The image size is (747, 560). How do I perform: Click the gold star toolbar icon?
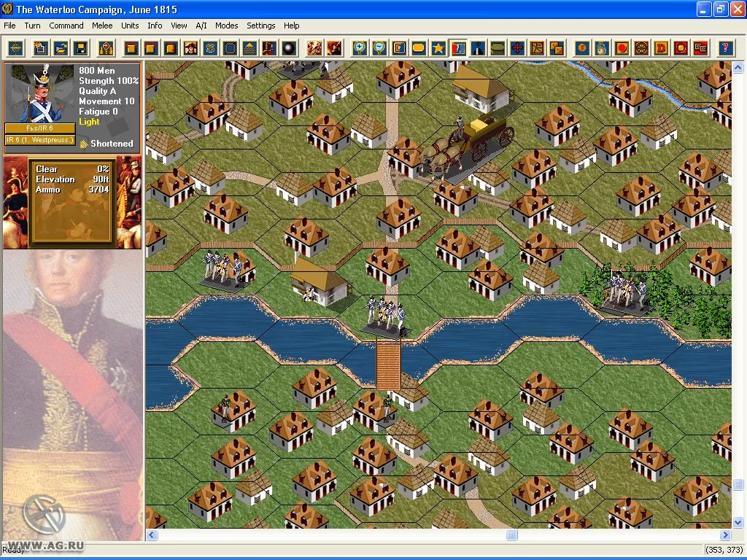click(438, 48)
